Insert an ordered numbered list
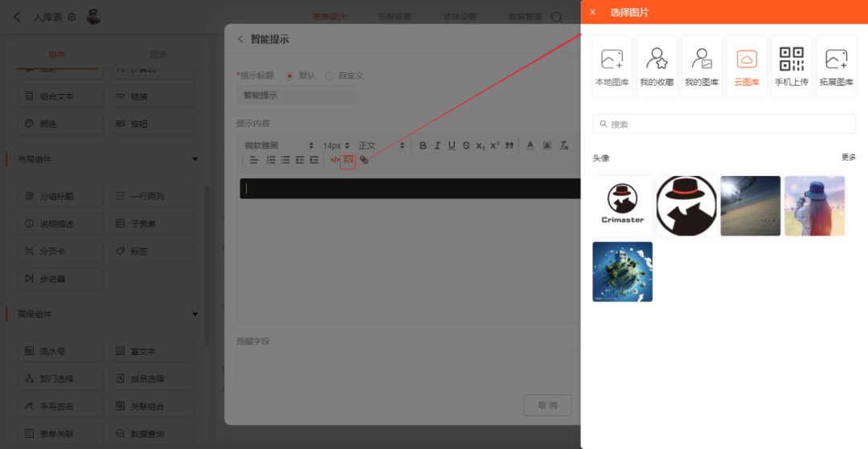Viewport: 868px width, 449px height. pyautogui.click(x=272, y=160)
